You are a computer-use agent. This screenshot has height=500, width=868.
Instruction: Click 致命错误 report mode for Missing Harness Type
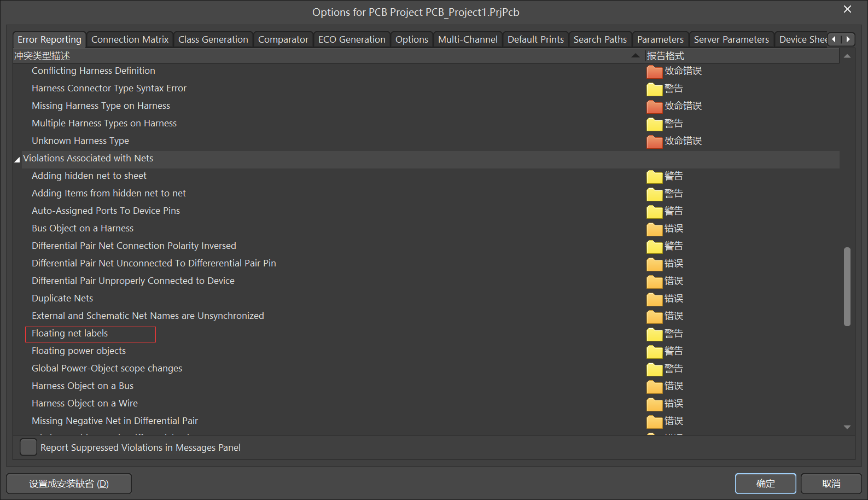pyautogui.click(x=683, y=106)
